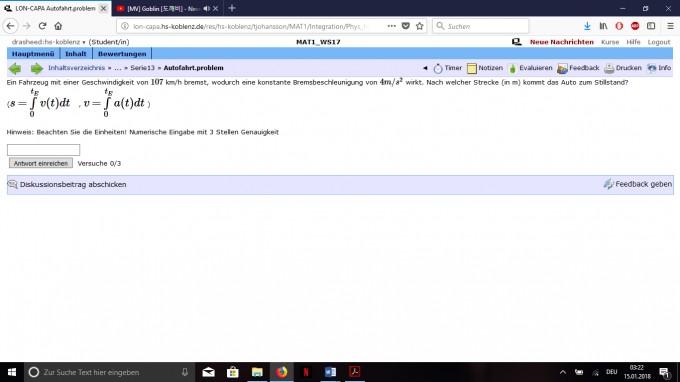Open Neue Nachrichten link

[x=562, y=42]
